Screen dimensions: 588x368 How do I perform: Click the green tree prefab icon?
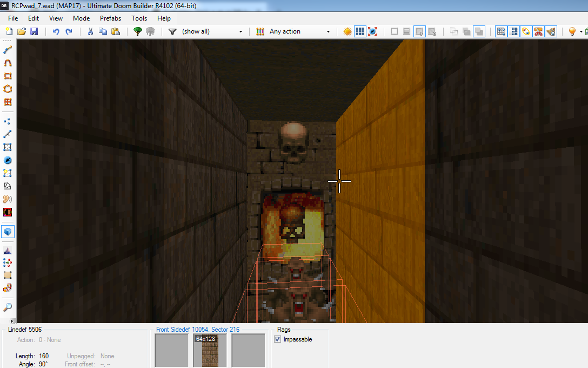[x=138, y=31]
